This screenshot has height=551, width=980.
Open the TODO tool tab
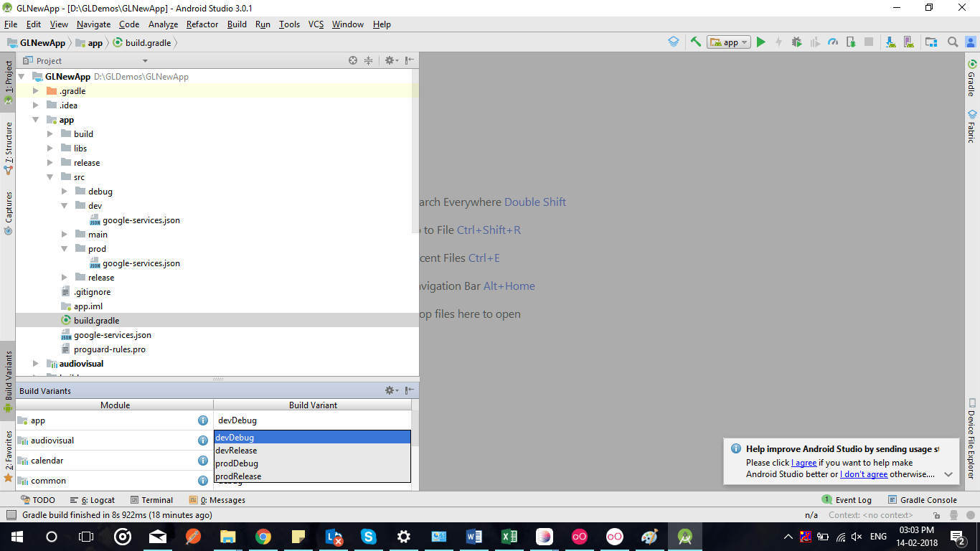click(x=38, y=500)
